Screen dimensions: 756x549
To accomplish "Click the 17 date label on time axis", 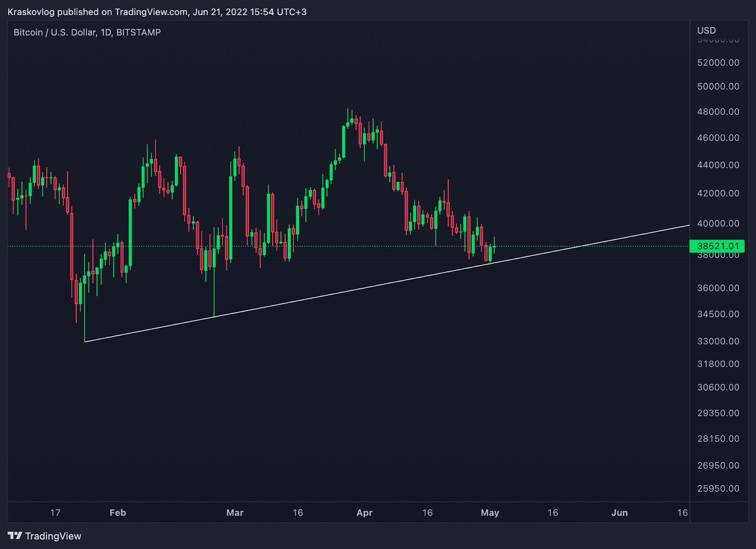I will [x=55, y=513].
